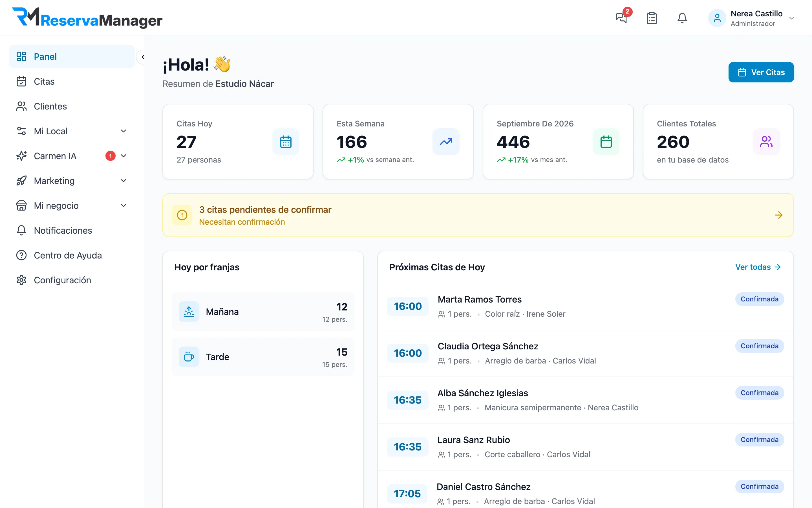Screen dimensions: 812x508
Task: Click the sunrise icon beside Mañana
Action: [189, 312]
